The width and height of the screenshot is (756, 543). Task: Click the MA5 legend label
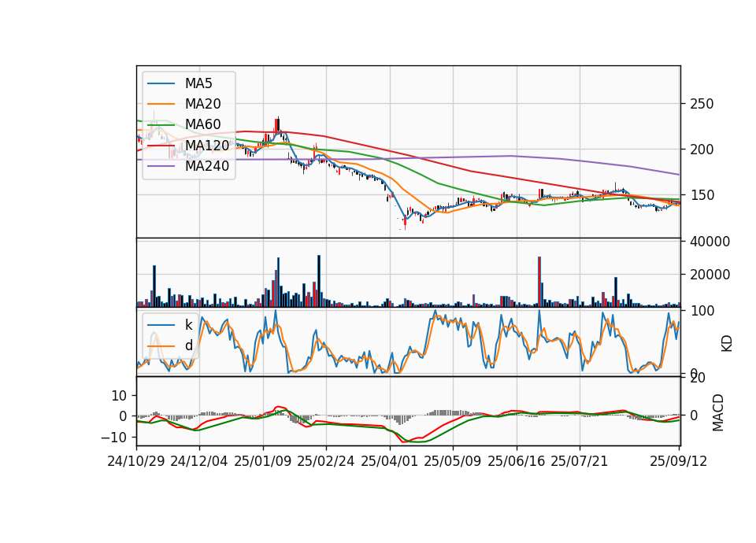tap(198, 83)
